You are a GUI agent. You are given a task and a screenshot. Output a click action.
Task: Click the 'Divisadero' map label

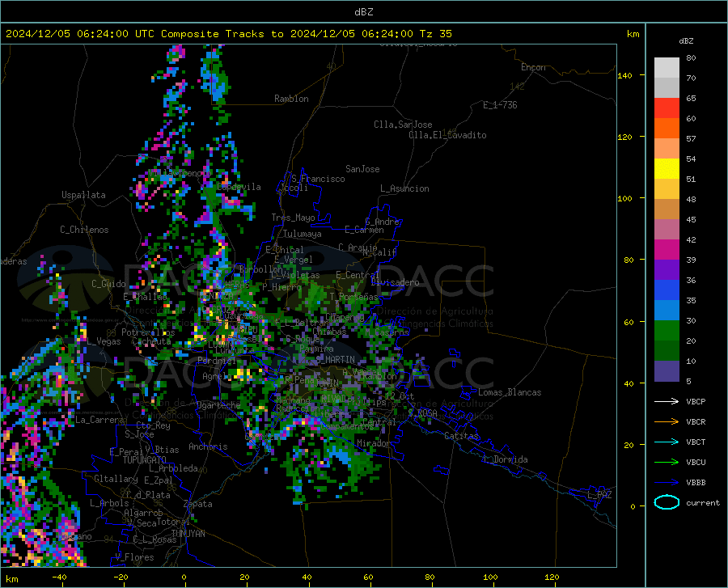click(395, 282)
